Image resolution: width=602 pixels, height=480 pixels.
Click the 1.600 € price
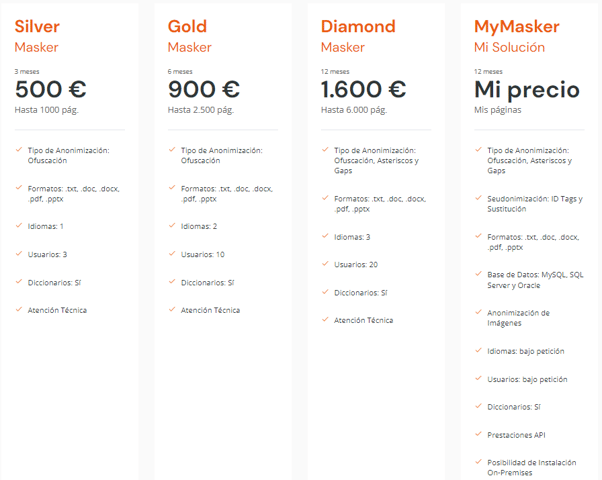[363, 89]
